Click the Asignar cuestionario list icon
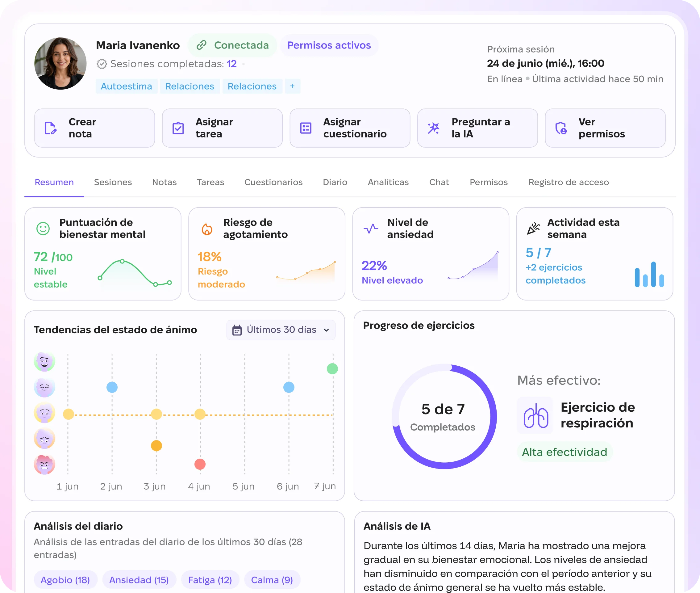The width and height of the screenshot is (700, 593). click(x=306, y=128)
